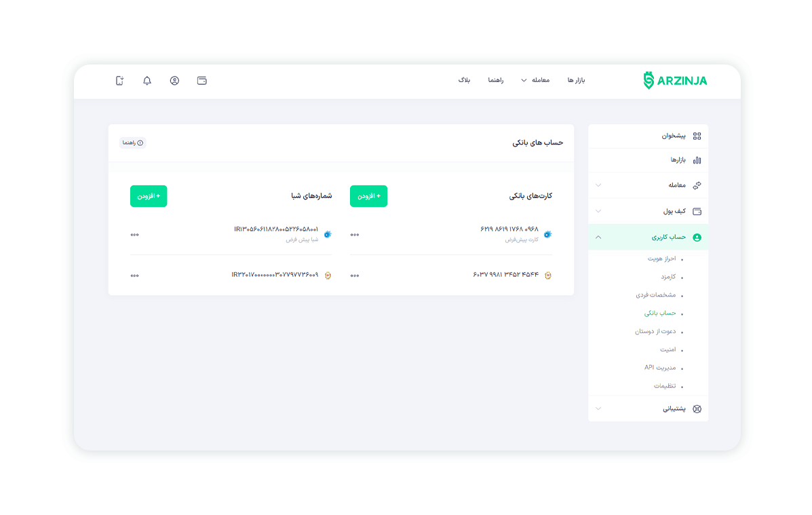Open the wallet icon in top bar

(202, 80)
